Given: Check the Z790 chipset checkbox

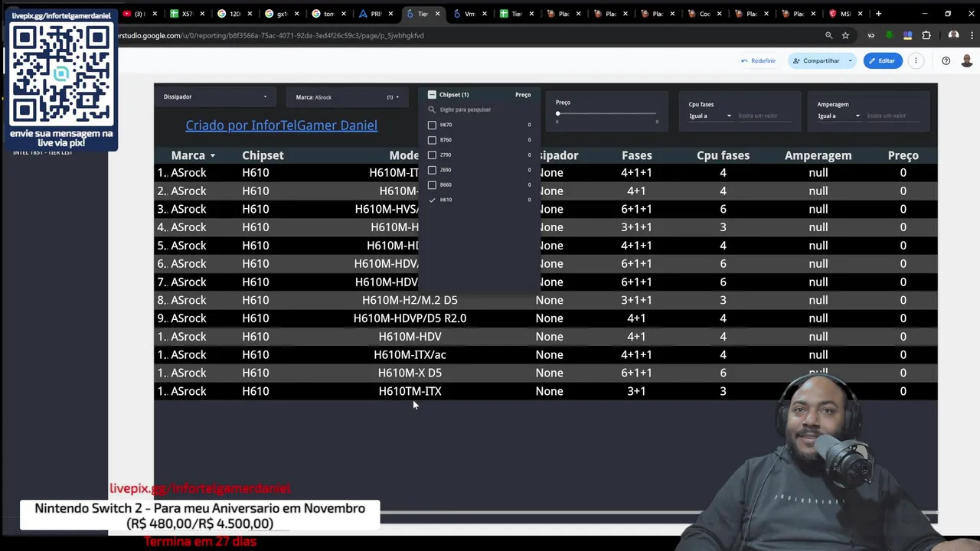Looking at the screenshot, I should (432, 155).
